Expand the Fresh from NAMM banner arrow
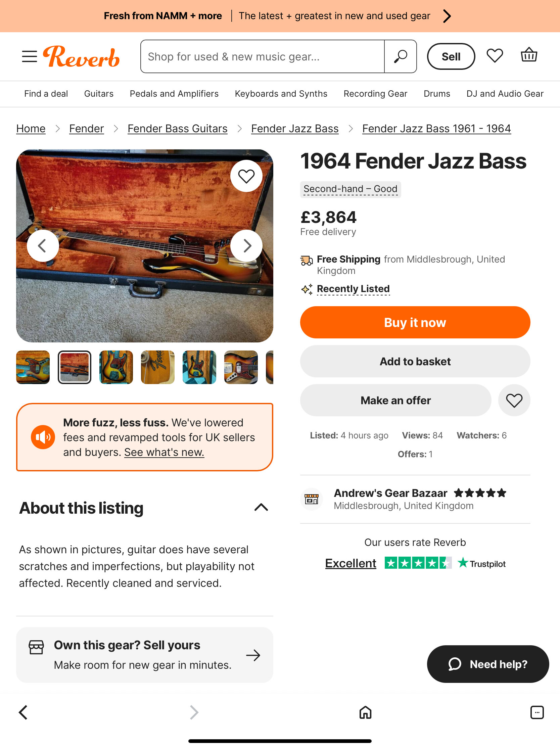 447,16
